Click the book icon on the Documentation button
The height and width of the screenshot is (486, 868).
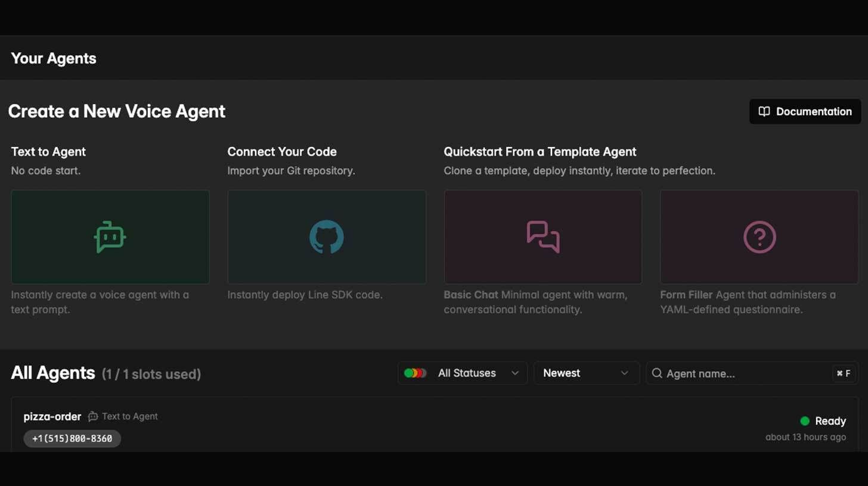pos(765,111)
